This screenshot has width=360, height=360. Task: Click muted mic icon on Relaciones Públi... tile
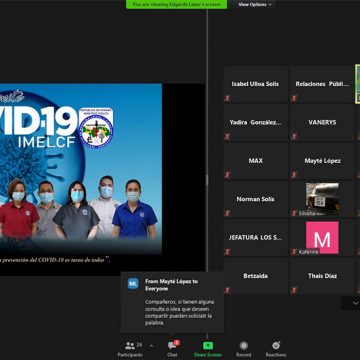tap(294, 98)
